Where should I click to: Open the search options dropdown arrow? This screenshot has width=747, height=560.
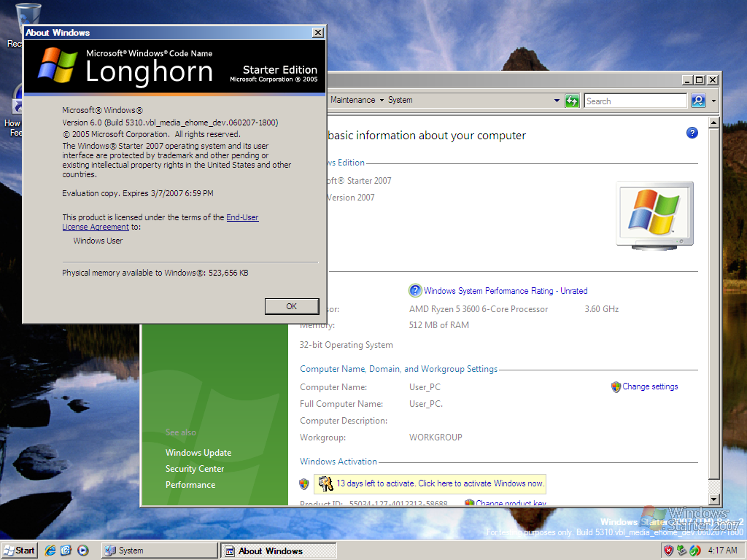click(x=713, y=101)
